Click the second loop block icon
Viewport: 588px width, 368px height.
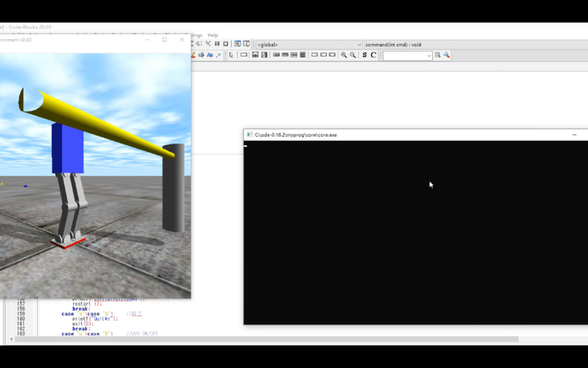(x=285, y=55)
